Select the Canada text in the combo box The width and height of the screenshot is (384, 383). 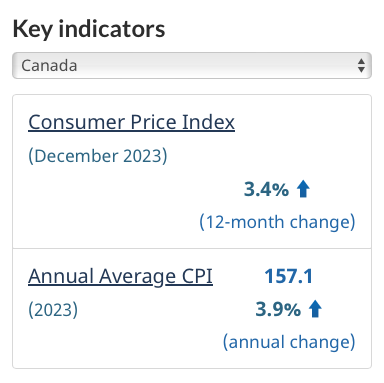(x=49, y=65)
